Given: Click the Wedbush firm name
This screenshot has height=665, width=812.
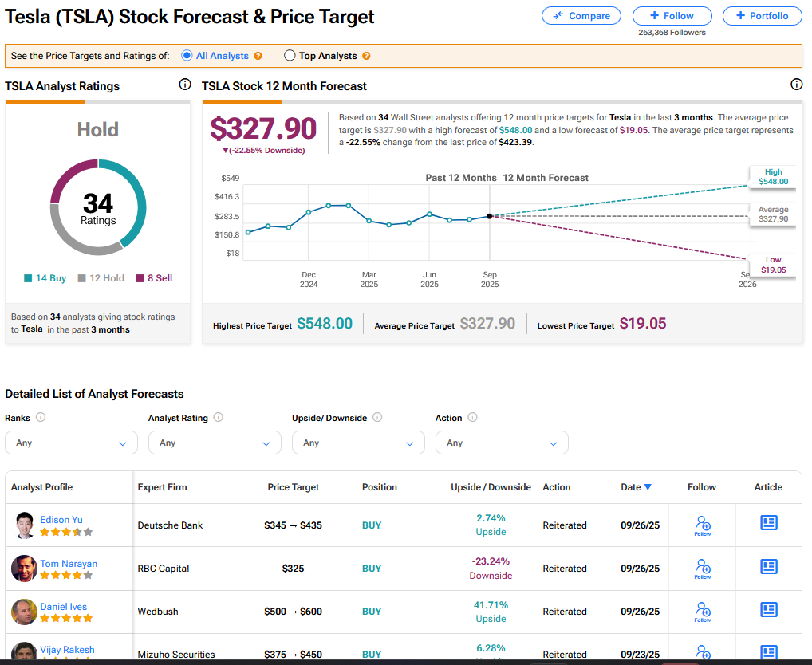Looking at the screenshot, I should click(x=157, y=612).
